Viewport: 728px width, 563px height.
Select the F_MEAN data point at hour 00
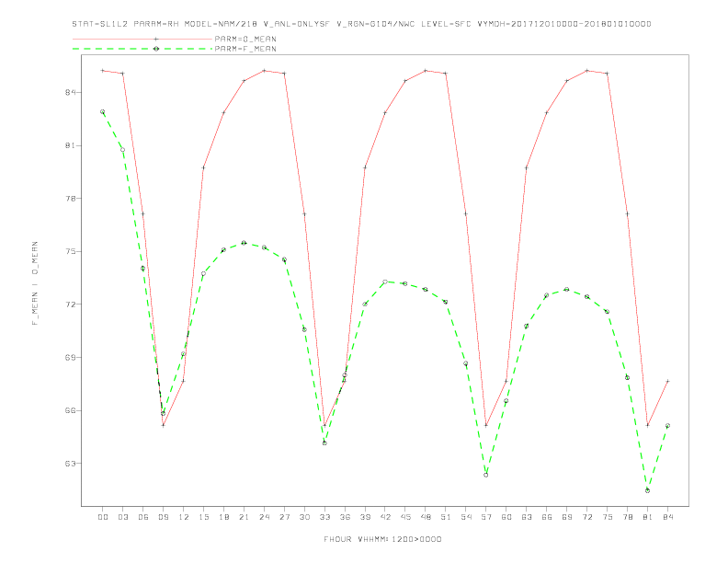tap(103, 112)
